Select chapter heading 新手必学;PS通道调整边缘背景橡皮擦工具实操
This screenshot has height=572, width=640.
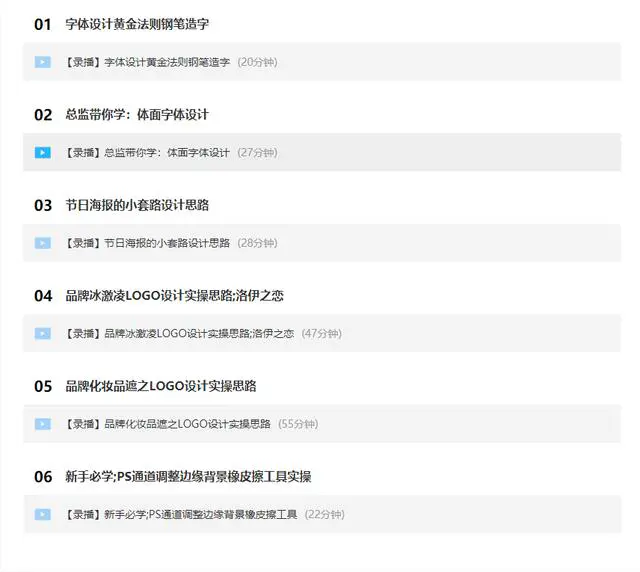pyautogui.click(x=188, y=476)
